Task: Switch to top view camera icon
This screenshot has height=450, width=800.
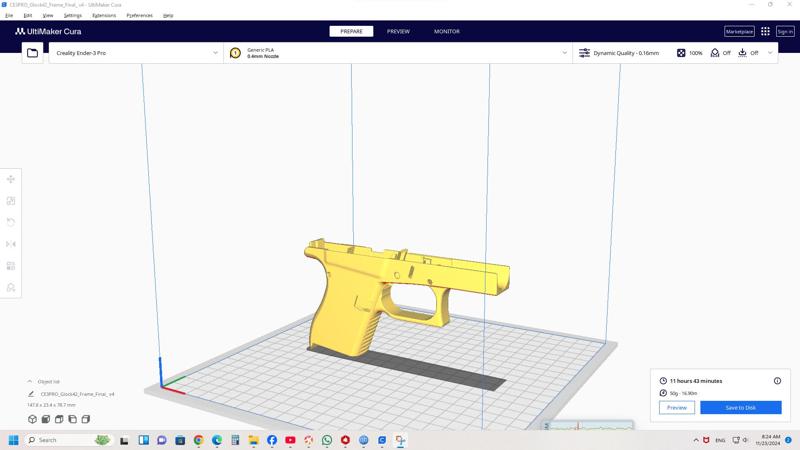Action: [59, 419]
